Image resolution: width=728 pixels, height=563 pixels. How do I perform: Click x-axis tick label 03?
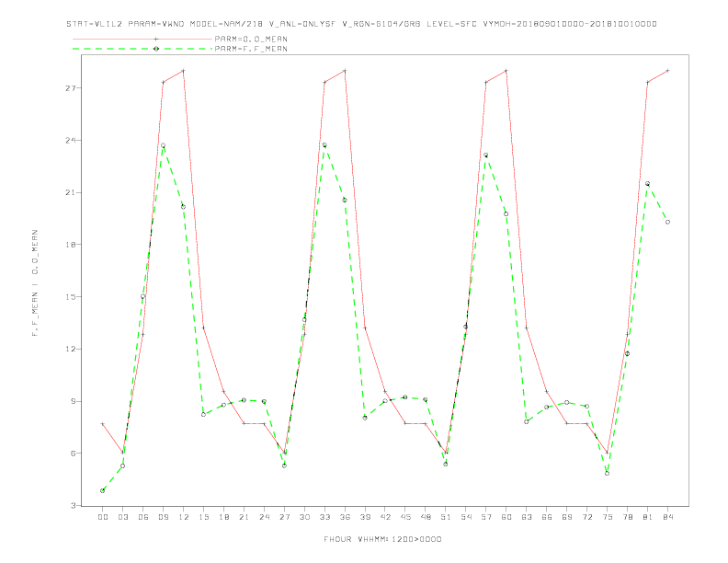pyautogui.click(x=122, y=517)
